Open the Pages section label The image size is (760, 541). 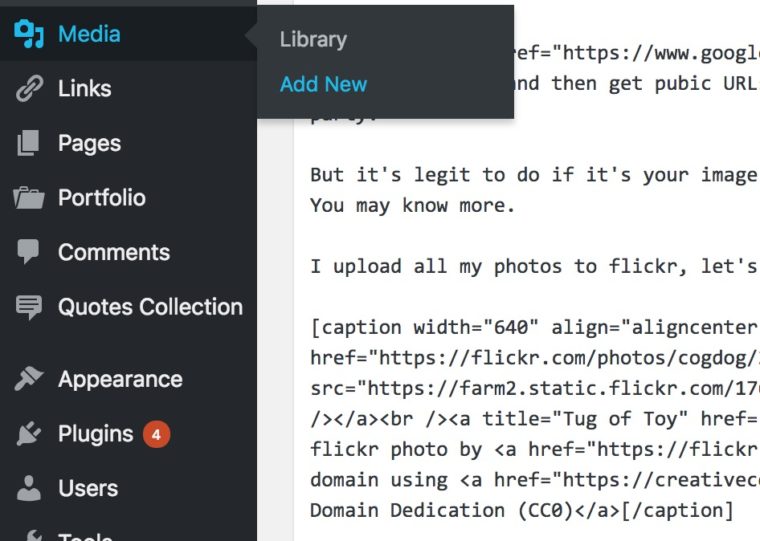tap(89, 143)
